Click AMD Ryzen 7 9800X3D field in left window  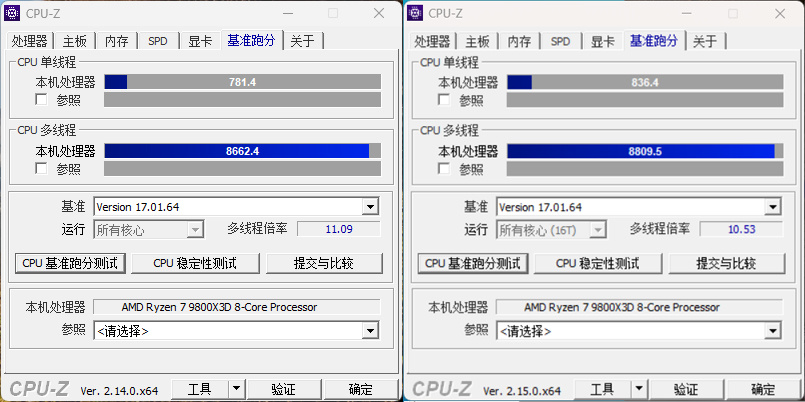237,307
